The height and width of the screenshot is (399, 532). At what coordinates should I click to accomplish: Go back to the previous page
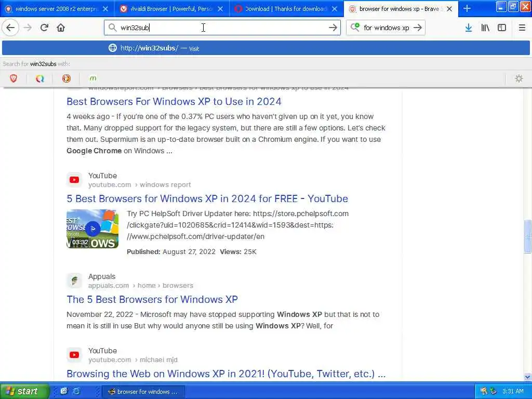[x=10, y=28]
